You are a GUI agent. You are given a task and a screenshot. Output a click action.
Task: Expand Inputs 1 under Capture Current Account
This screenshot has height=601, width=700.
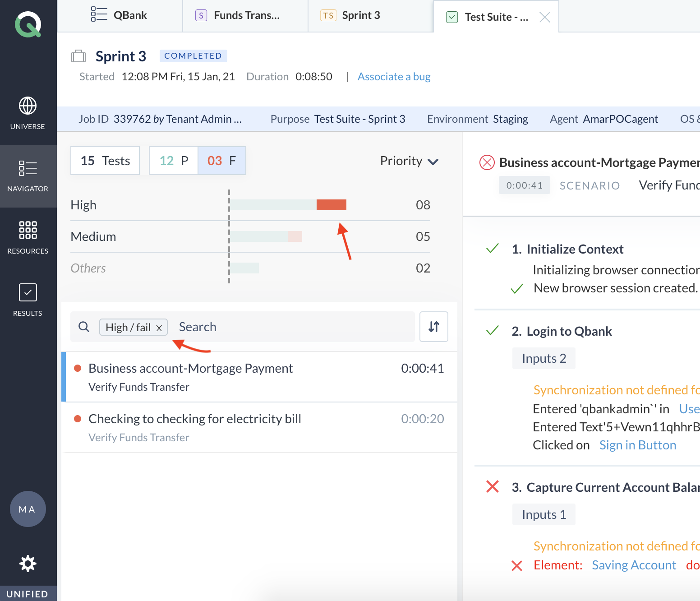544,514
